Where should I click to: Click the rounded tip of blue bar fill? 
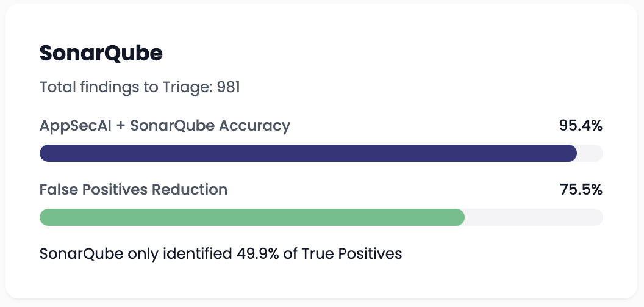tap(571, 153)
